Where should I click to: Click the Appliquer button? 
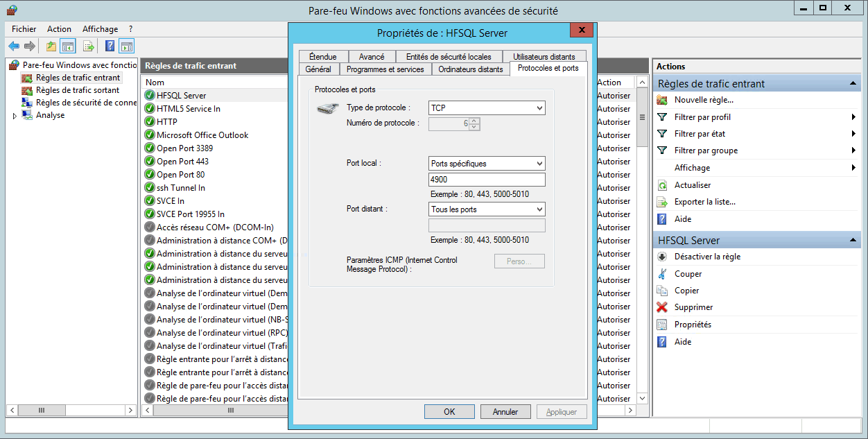(562, 411)
